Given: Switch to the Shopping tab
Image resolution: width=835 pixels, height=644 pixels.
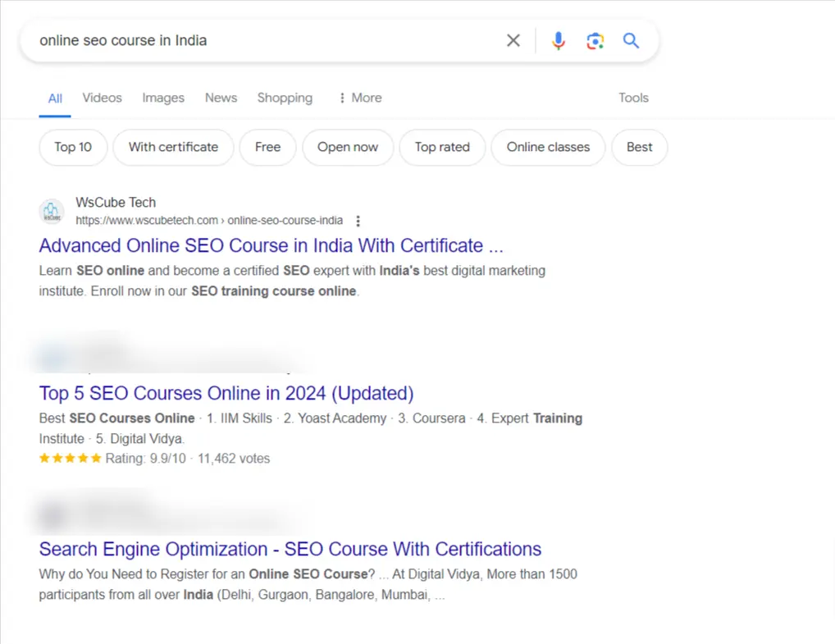Looking at the screenshot, I should tap(285, 98).
